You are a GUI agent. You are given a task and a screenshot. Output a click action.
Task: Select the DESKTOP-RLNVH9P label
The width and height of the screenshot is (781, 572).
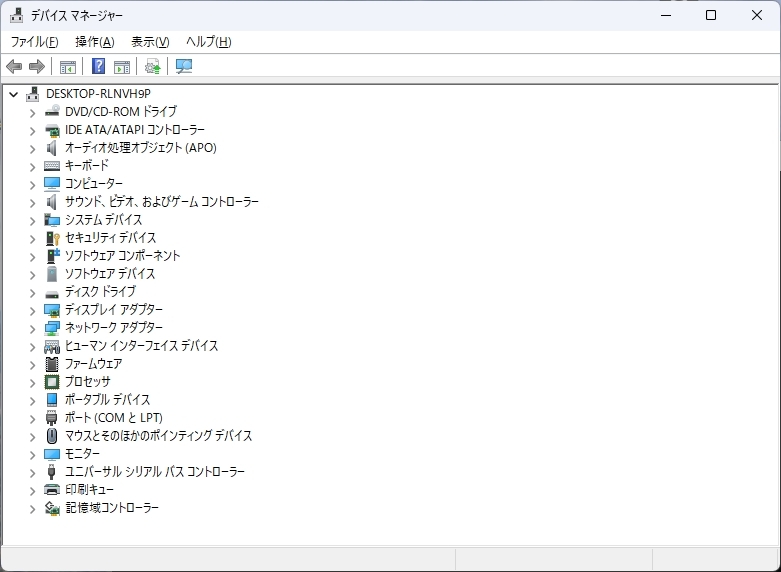tap(99, 94)
